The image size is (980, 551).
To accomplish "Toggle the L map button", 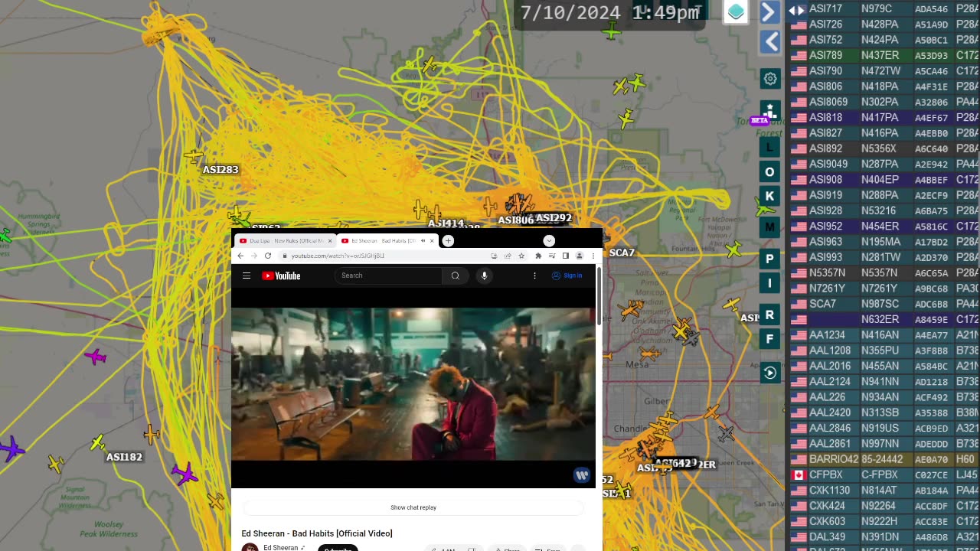I will coord(769,146).
